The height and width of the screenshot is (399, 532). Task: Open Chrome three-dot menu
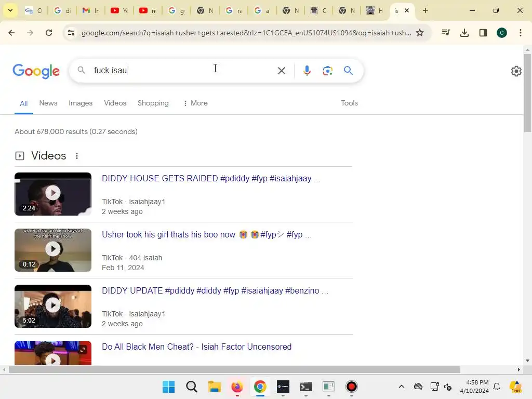click(x=521, y=33)
